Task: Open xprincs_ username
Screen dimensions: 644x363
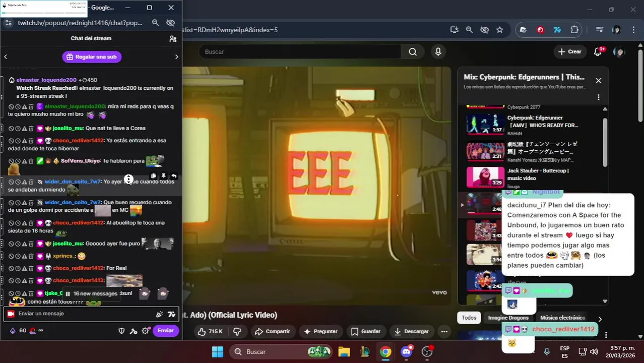Action: [64, 256]
